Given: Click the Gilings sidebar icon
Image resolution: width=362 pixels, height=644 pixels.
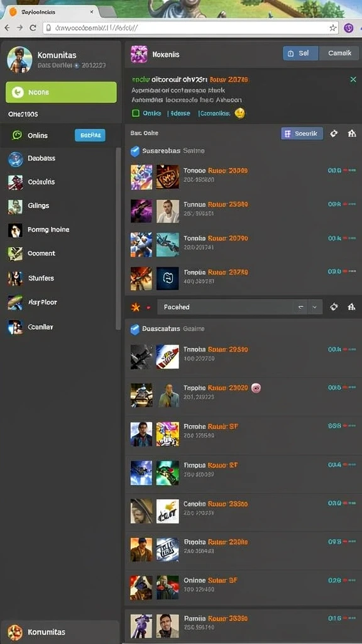Looking at the screenshot, I should [x=15, y=206].
